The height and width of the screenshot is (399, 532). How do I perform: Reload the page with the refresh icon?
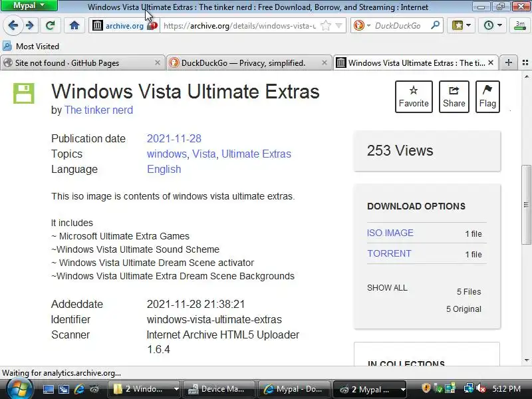pyautogui.click(x=51, y=25)
